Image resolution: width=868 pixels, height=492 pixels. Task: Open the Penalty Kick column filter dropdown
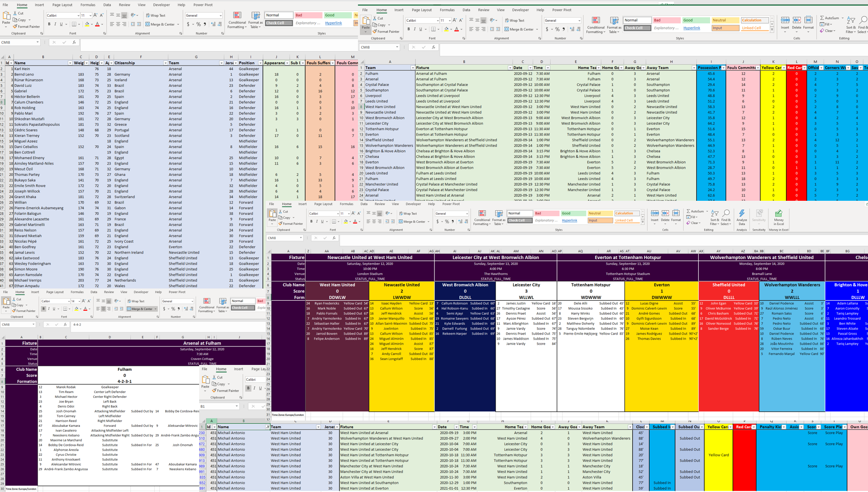[x=784, y=427]
